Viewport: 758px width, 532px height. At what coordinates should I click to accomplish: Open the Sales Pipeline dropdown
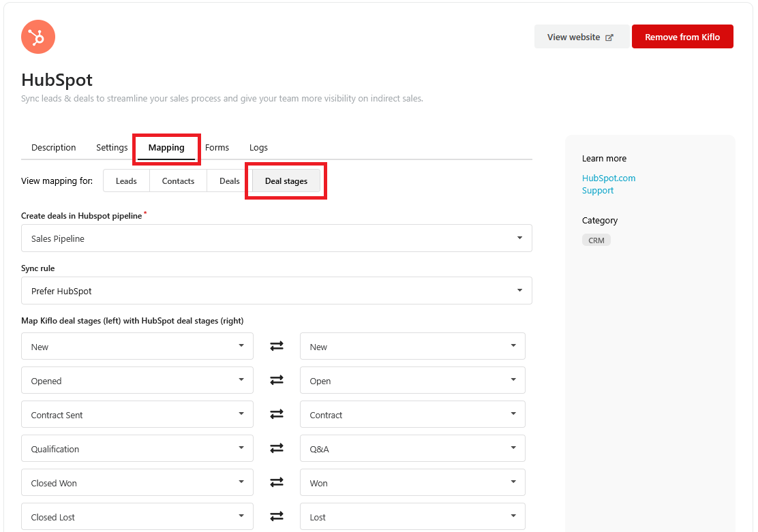click(x=277, y=238)
